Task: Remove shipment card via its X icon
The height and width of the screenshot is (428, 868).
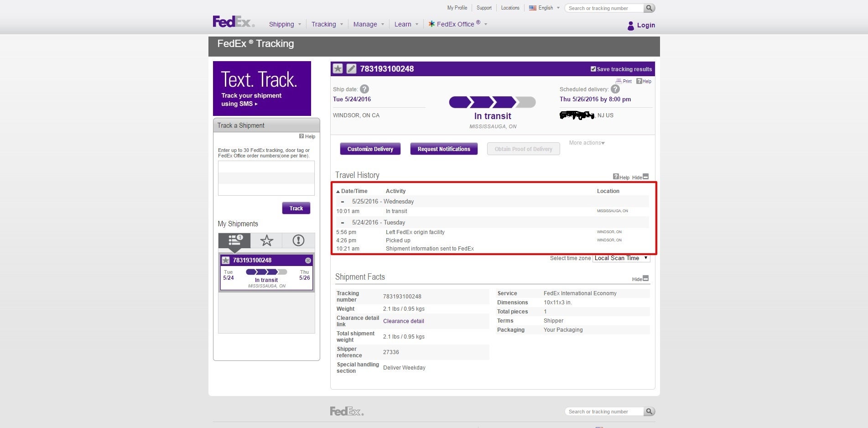Action: [308, 260]
